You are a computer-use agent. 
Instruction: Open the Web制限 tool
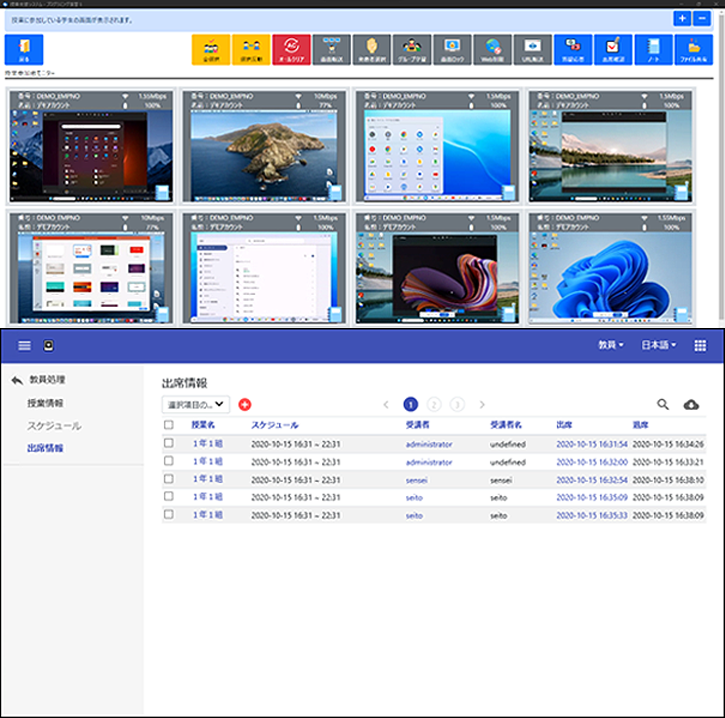pos(492,49)
